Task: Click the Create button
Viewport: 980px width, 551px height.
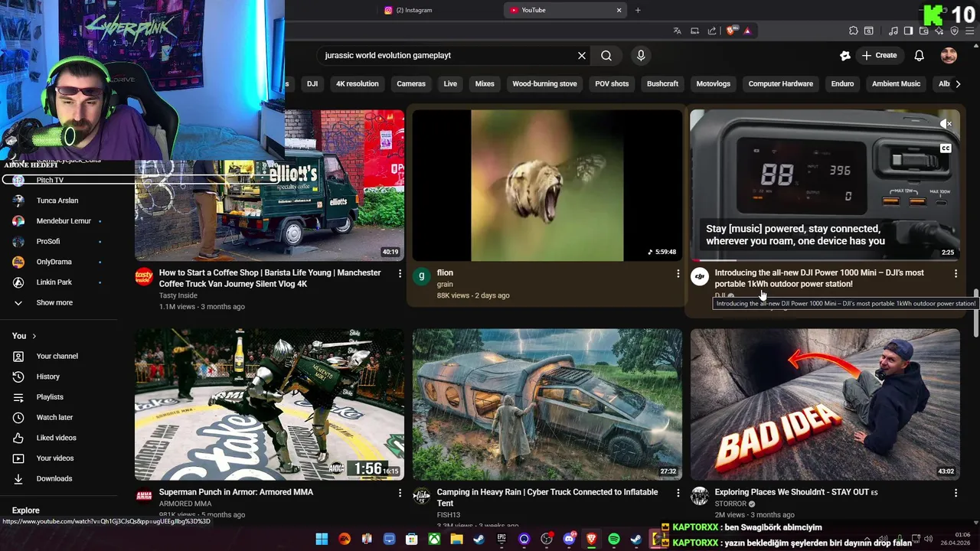Action: click(879, 55)
